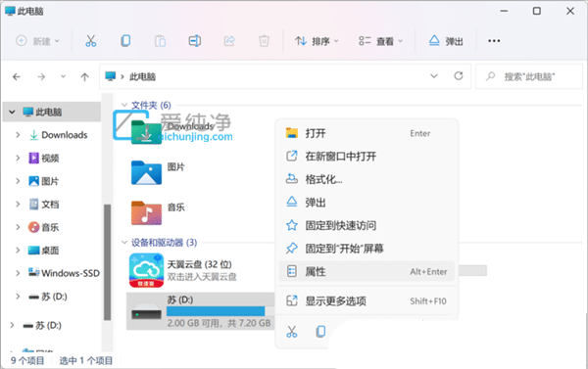The height and width of the screenshot is (369, 588).
Task: Click the address bar path 此电脑
Action: coord(142,76)
